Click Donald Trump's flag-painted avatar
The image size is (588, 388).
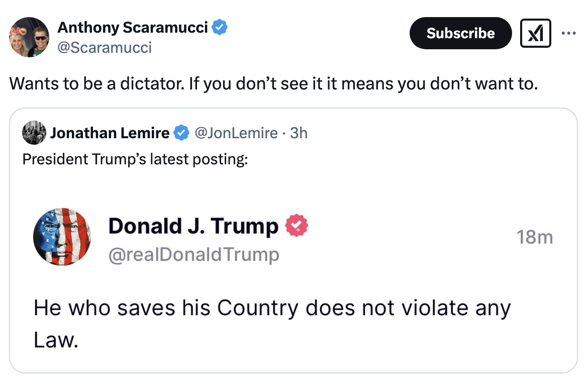62,237
